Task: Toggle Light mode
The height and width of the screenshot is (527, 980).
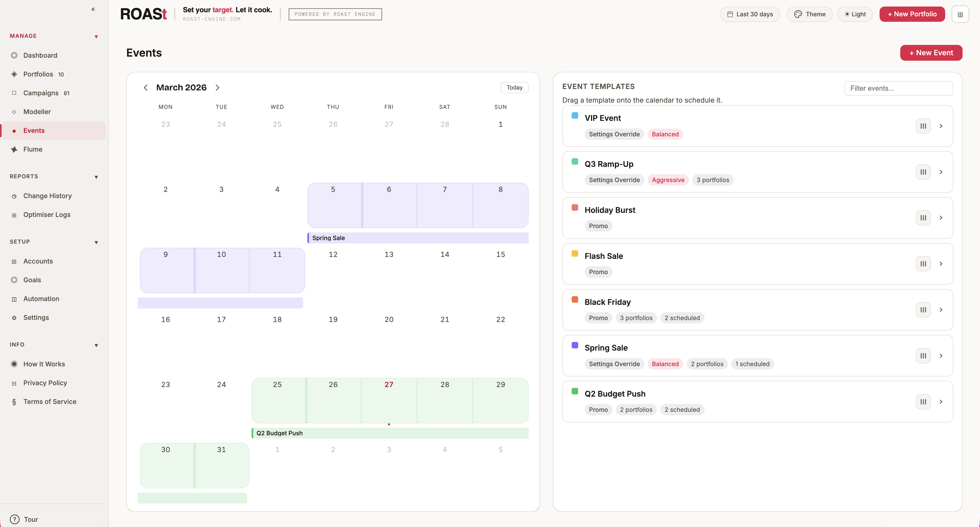Action: tap(855, 14)
